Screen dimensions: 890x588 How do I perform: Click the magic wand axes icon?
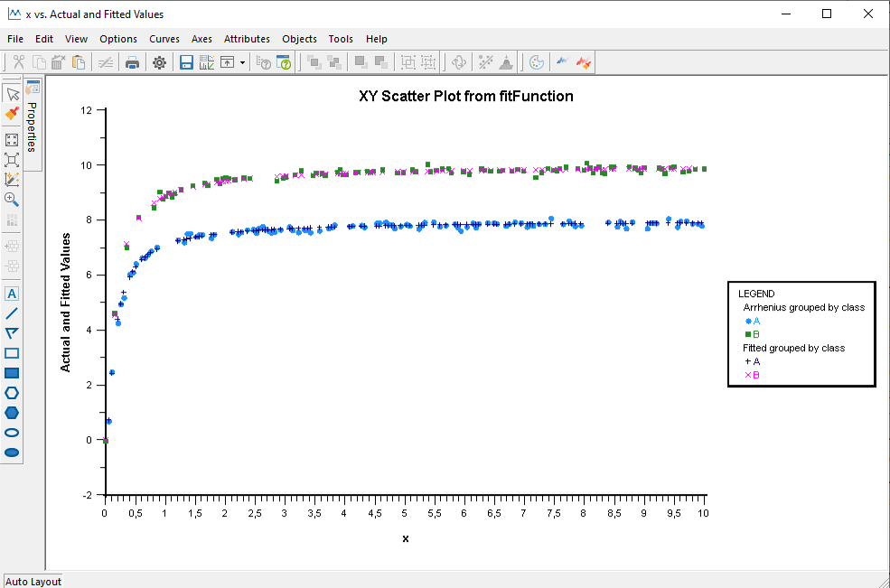(12, 180)
